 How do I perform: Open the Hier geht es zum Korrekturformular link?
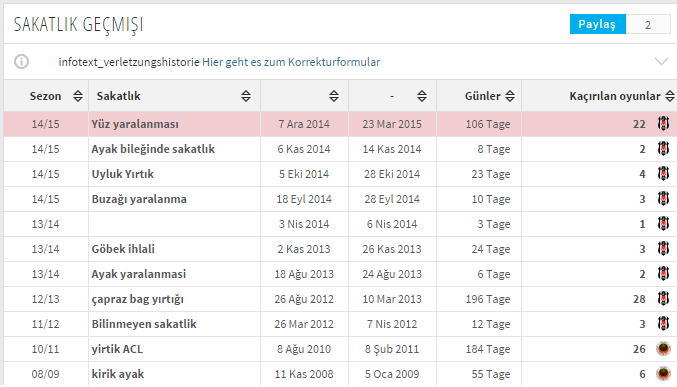pos(291,62)
